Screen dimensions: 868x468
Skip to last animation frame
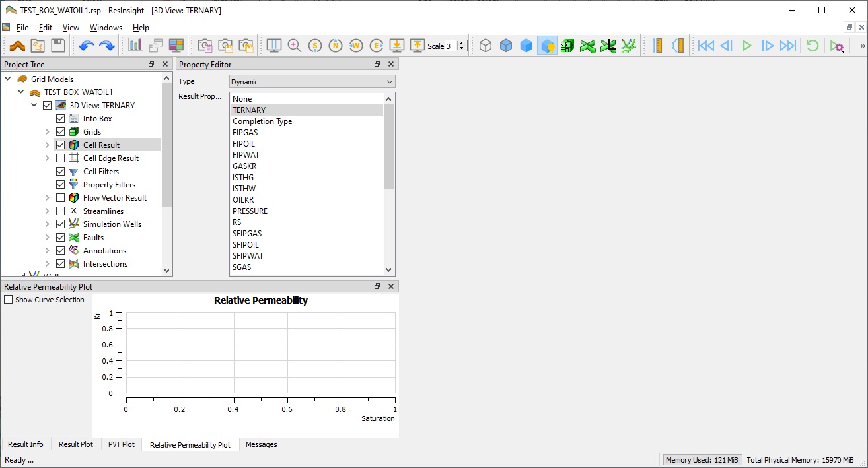click(787, 46)
